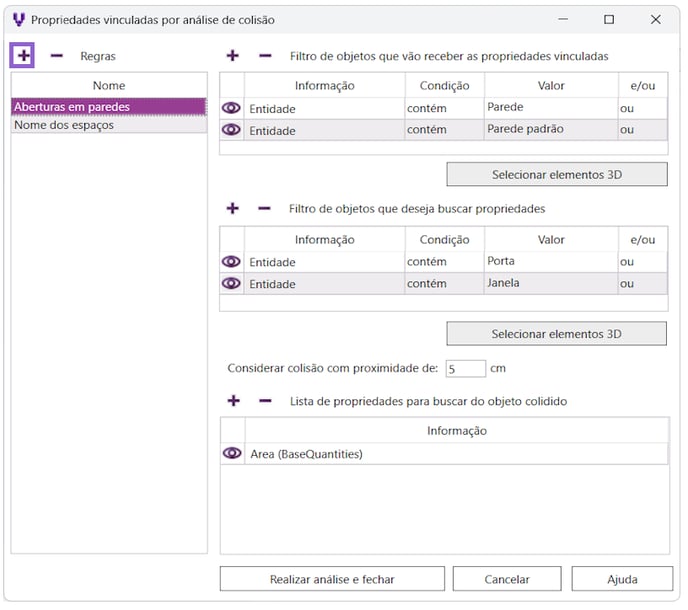Remove selected rule with minus icon
Image resolution: width=688 pixels, height=610 pixels.
[57, 56]
